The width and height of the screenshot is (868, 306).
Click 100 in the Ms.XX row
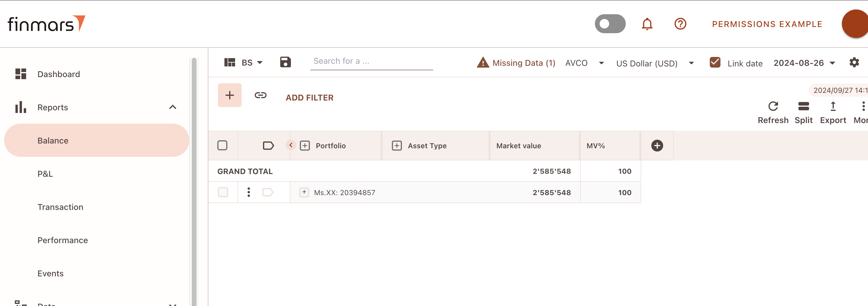click(624, 192)
